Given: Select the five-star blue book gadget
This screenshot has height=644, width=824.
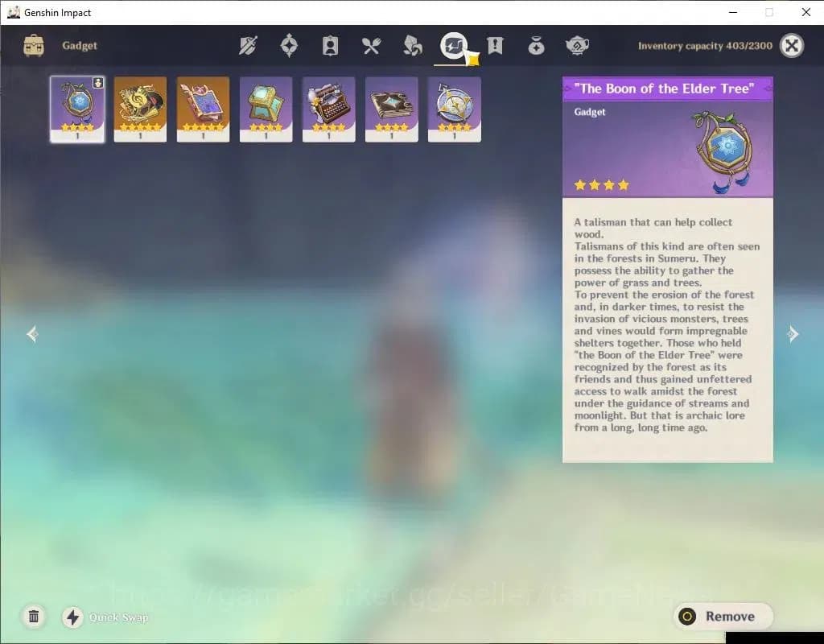Looking at the screenshot, I should click(203, 109).
